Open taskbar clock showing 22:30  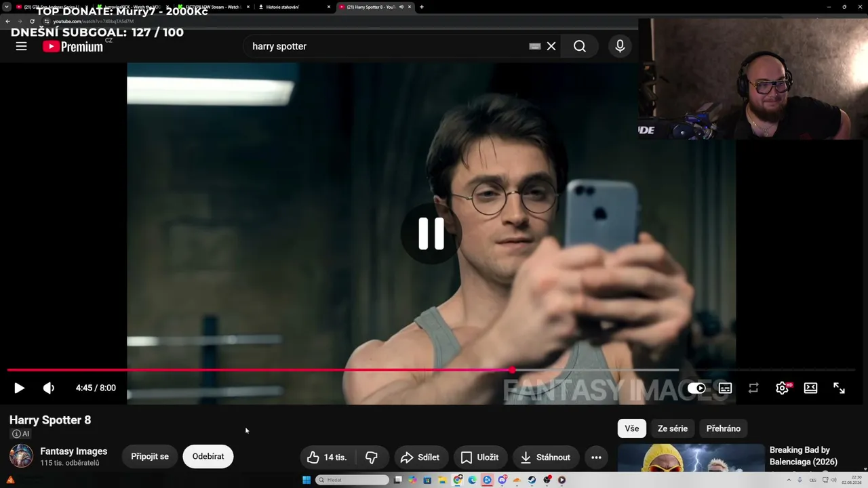click(x=853, y=480)
